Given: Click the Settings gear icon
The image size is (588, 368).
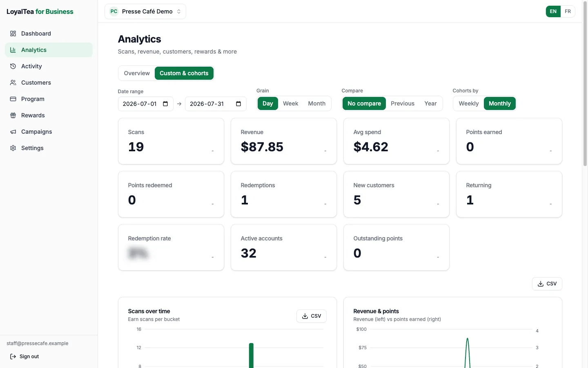Looking at the screenshot, I should (x=13, y=148).
